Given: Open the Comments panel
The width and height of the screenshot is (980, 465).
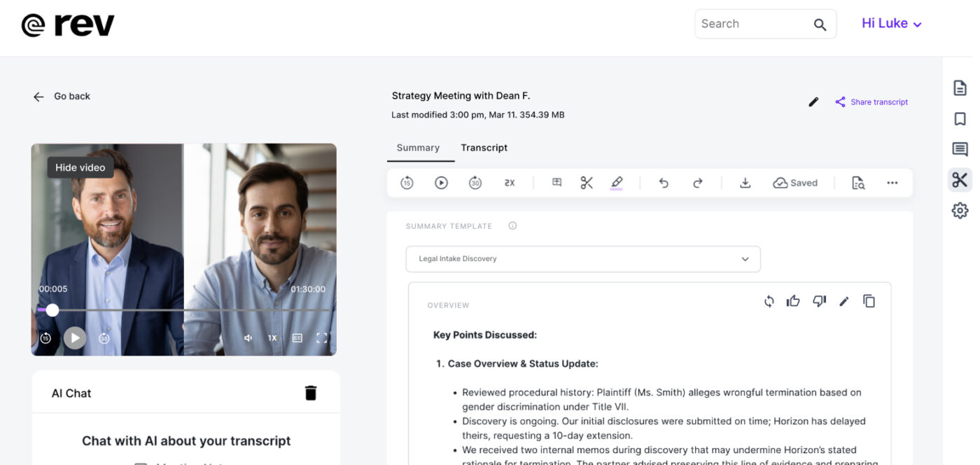Looking at the screenshot, I should coord(960,148).
